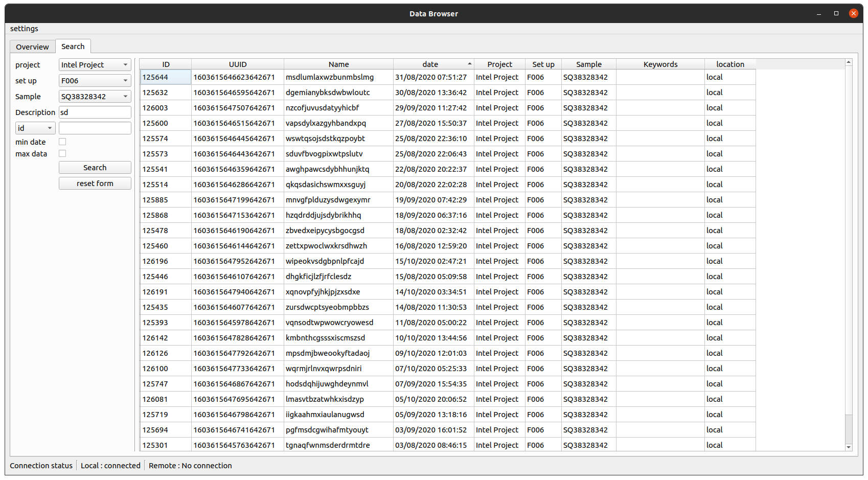Sort by the Sample column header
The image size is (868, 480).
(589, 64)
